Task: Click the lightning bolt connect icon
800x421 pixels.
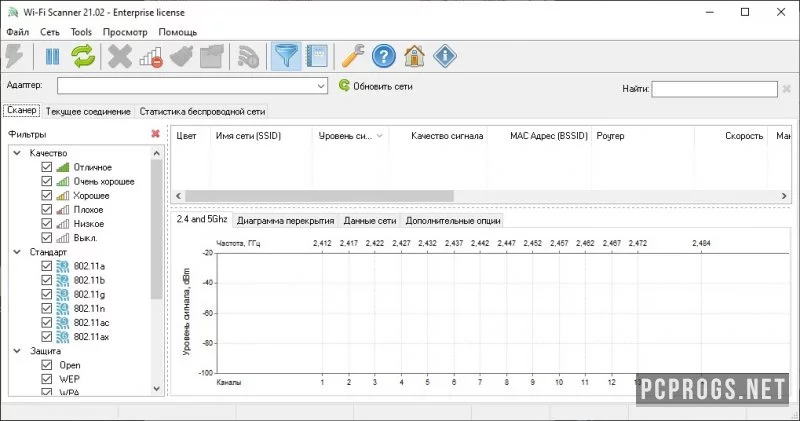Action: pyautogui.click(x=14, y=56)
